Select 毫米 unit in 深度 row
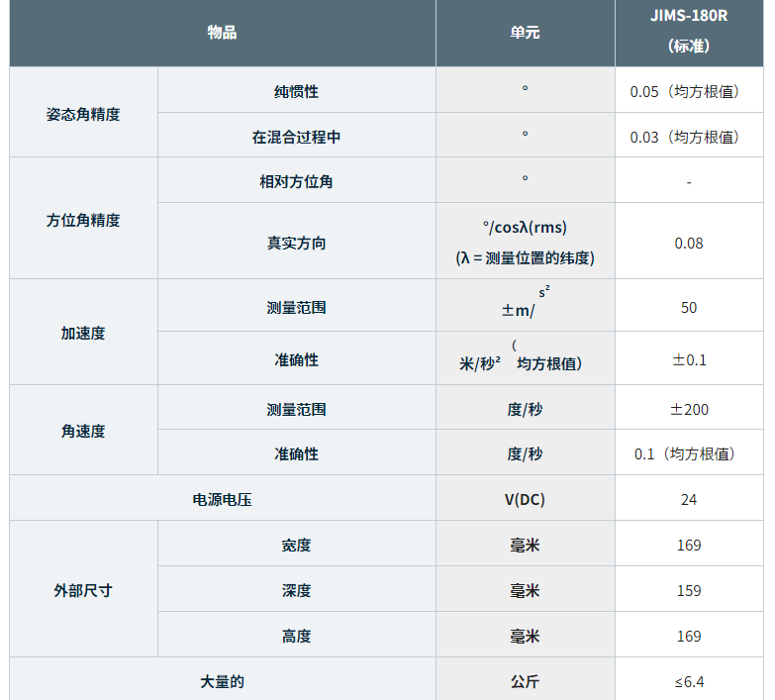 525,589
